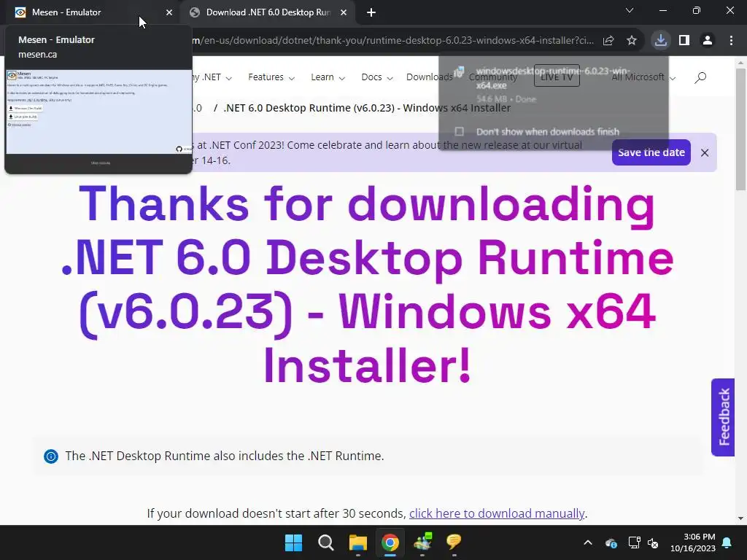
Task: Open Windows taskbar search
Action: pos(326,542)
